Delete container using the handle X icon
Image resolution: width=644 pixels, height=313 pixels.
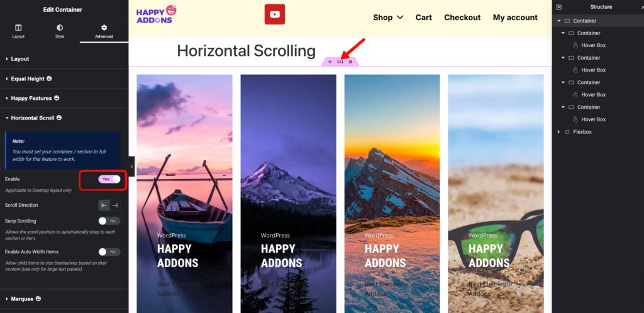click(x=350, y=62)
